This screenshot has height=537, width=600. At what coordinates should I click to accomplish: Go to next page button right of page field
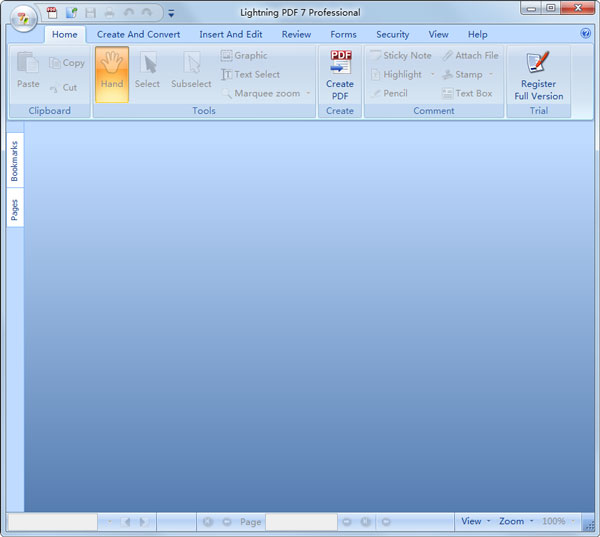pyautogui.click(x=347, y=522)
